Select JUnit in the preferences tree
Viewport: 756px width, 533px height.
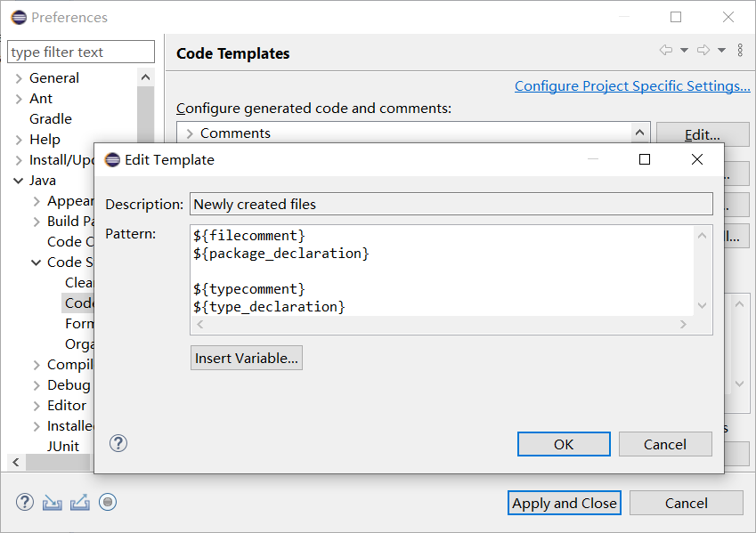click(62, 447)
